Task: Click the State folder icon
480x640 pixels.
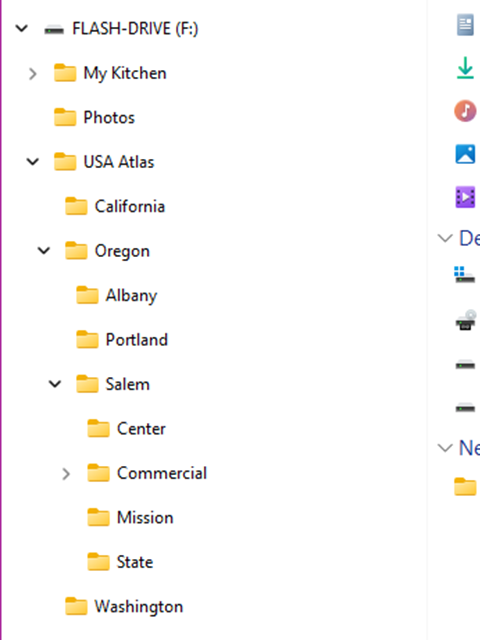Action: pyautogui.click(x=98, y=562)
